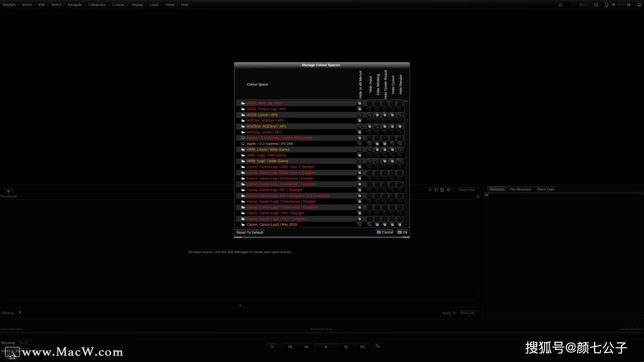The width and height of the screenshot is (644, 362).
Task: Toggle Hide In All Menus for Canon-Log3 / Rec.2020
Action: 360,225
